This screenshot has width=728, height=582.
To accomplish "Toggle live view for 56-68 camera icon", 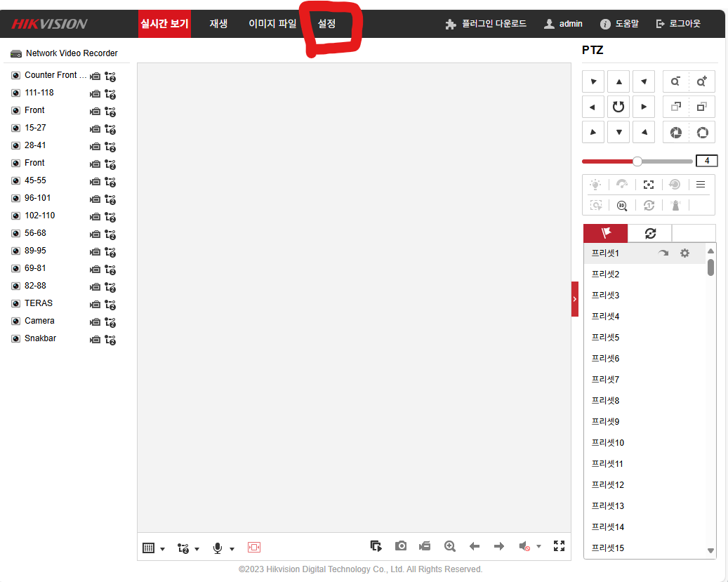I will pos(15,234).
